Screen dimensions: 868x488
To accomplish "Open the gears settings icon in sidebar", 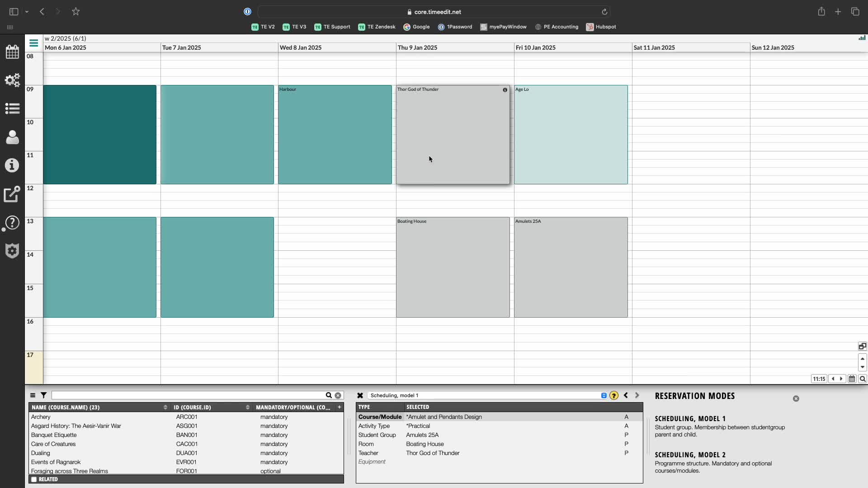I will pyautogui.click(x=12, y=80).
